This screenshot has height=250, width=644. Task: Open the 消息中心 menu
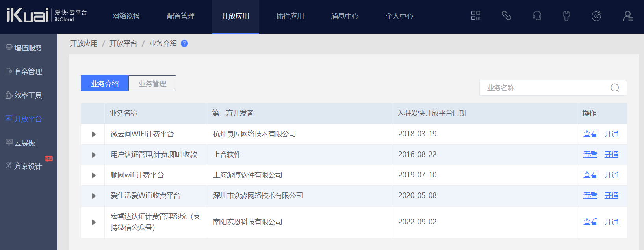pos(345,16)
